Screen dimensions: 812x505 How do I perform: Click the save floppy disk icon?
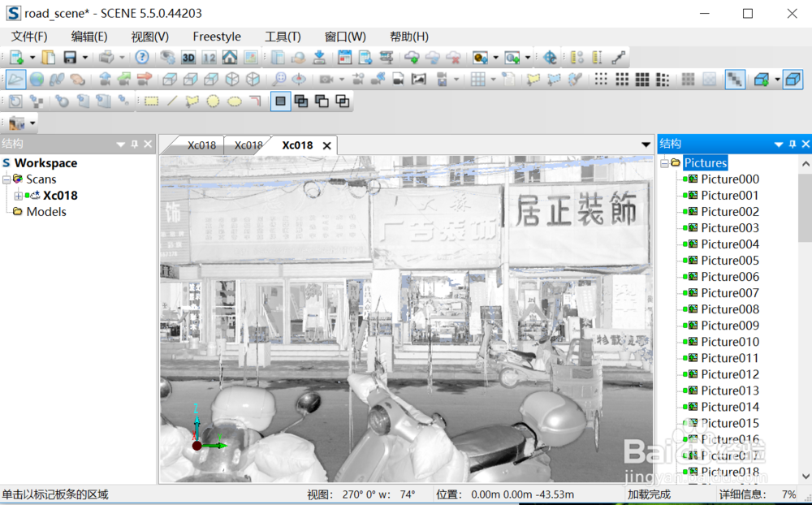point(70,58)
